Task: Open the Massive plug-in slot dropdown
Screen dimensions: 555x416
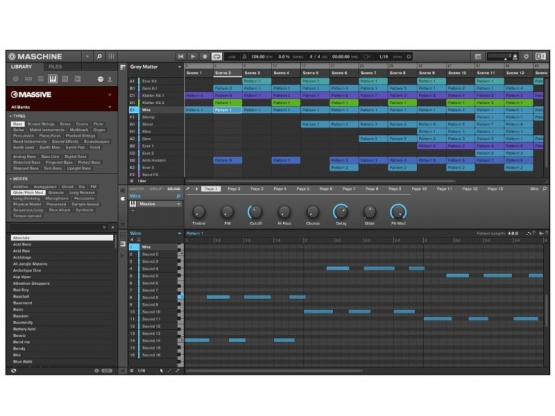Action: [x=179, y=204]
